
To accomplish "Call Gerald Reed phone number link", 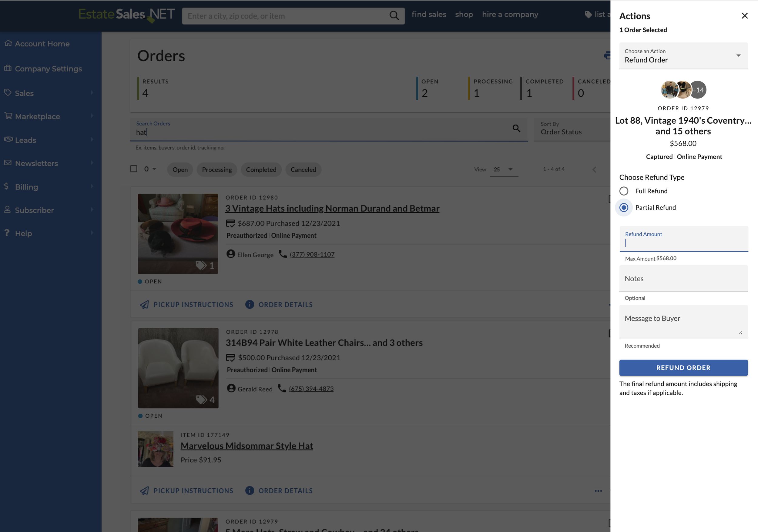I will coord(311,389).
